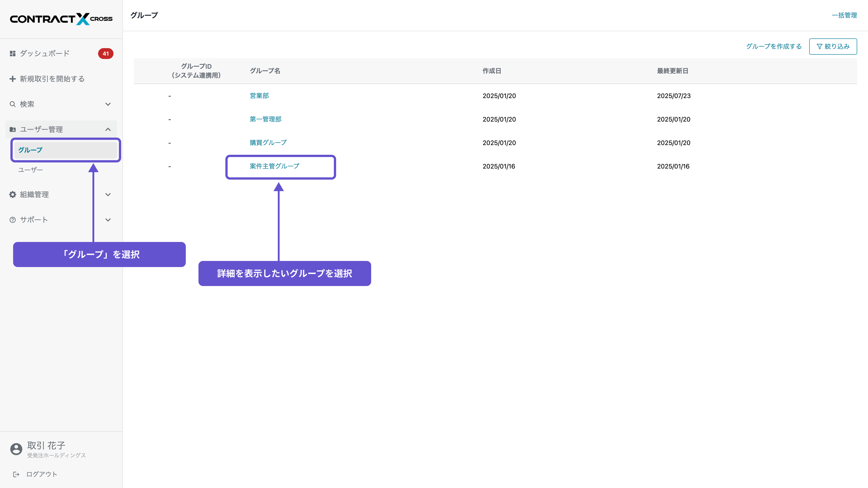Screen dimensions: 868x488
Task: Collapse the ユーザー管理 section chevron
Action: [x=108, y=129]
